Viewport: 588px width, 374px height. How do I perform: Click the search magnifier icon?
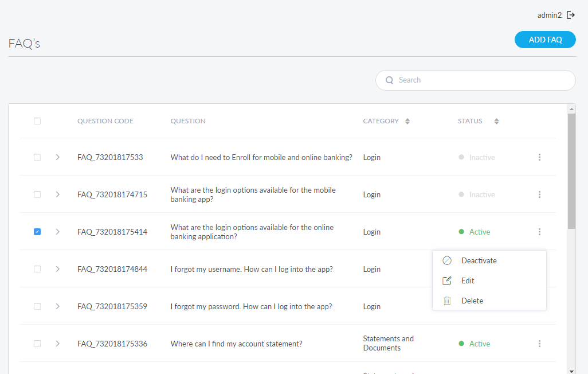[390, 80]
